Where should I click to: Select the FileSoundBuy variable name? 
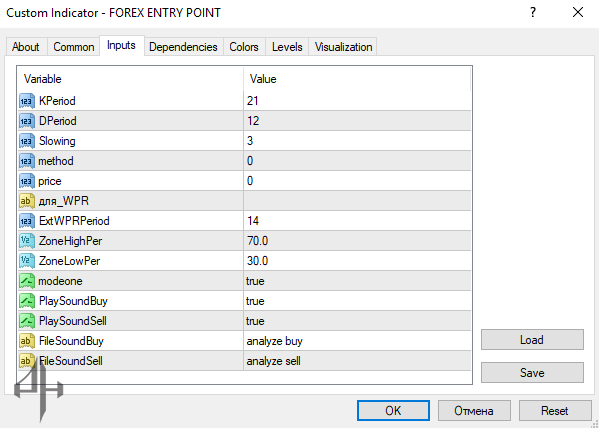[x=71, y=341]
